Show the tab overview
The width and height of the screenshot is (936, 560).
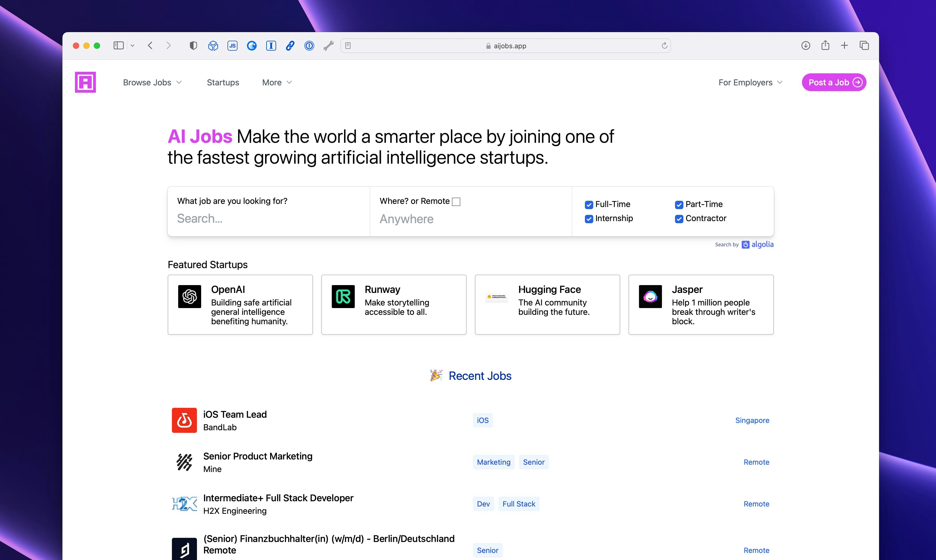coord(864,46)
